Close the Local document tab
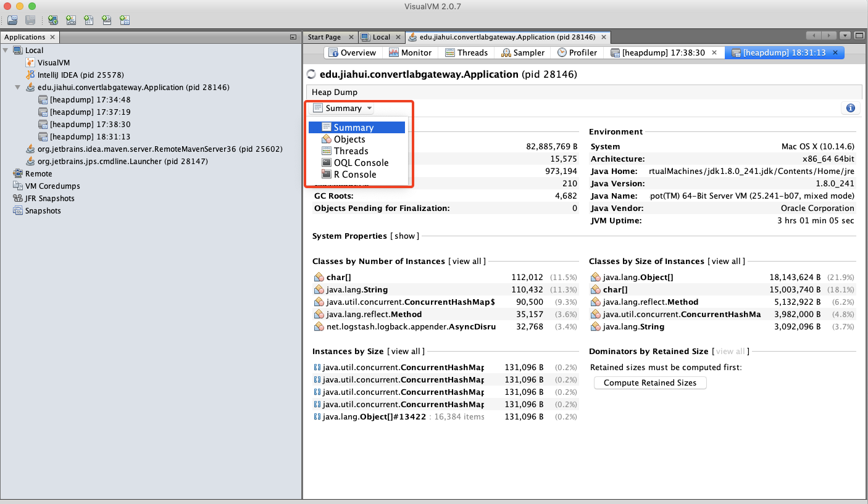868x504 pixels. pyautogui.click(x=398, y=37)
